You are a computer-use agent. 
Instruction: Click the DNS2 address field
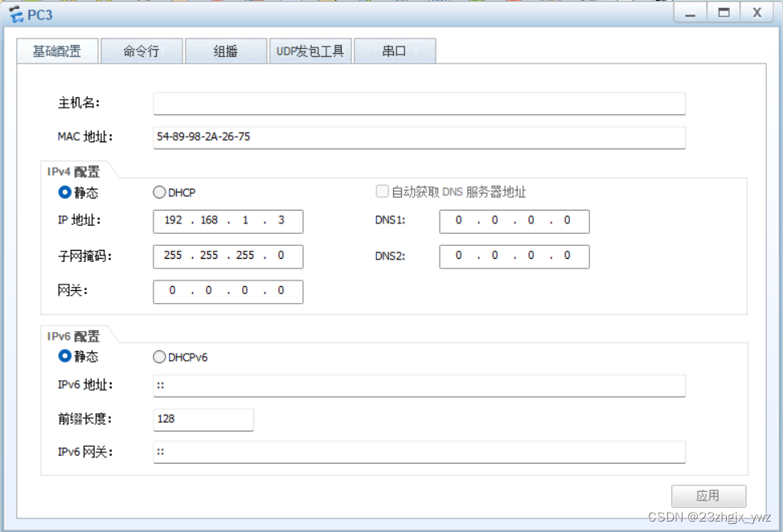514,256
